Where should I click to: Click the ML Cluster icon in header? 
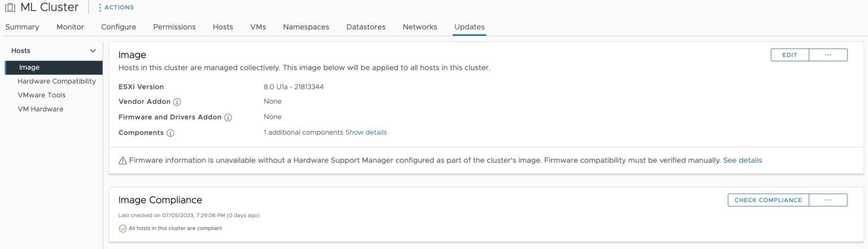pyautogui.click(x=10, y=8)
